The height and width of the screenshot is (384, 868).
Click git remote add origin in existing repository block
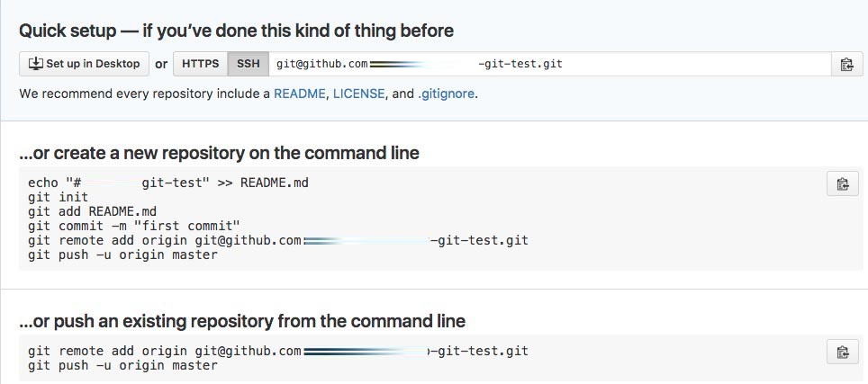coord(278,351)
